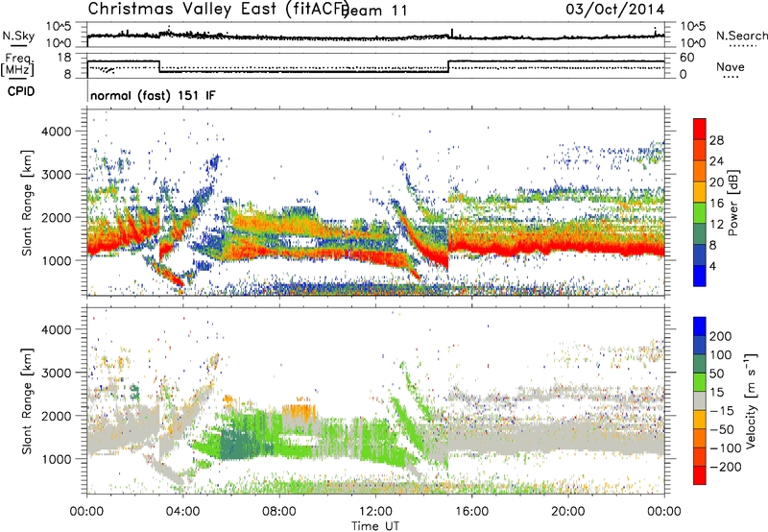
Task: Click the "4000" tick on the power panel
Action: tap(57, 132)
